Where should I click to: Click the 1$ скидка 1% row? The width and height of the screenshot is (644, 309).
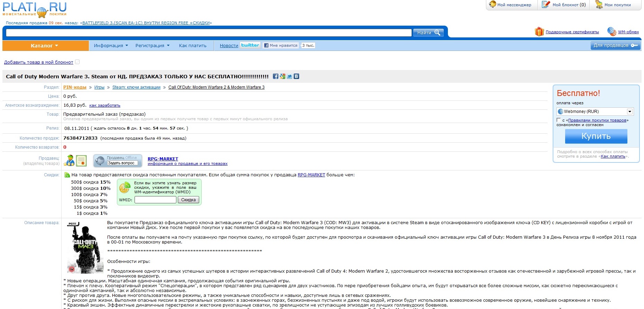click(92, 213)
